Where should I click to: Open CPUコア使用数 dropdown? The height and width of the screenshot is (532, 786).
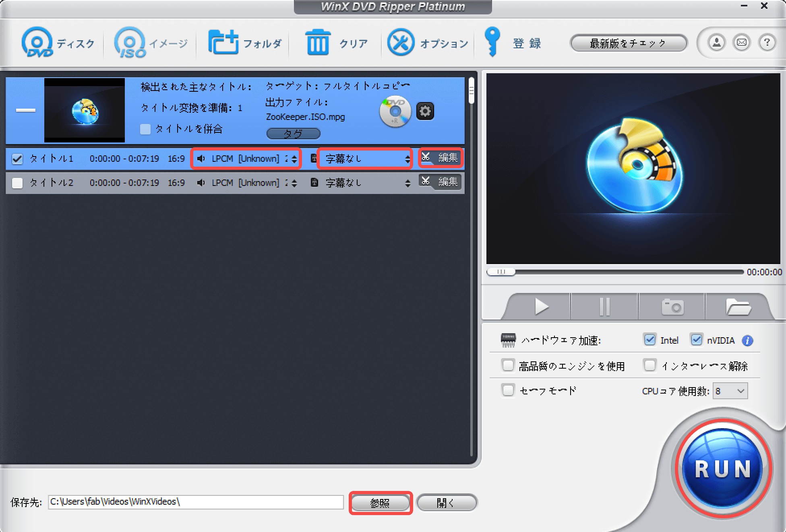730,391
